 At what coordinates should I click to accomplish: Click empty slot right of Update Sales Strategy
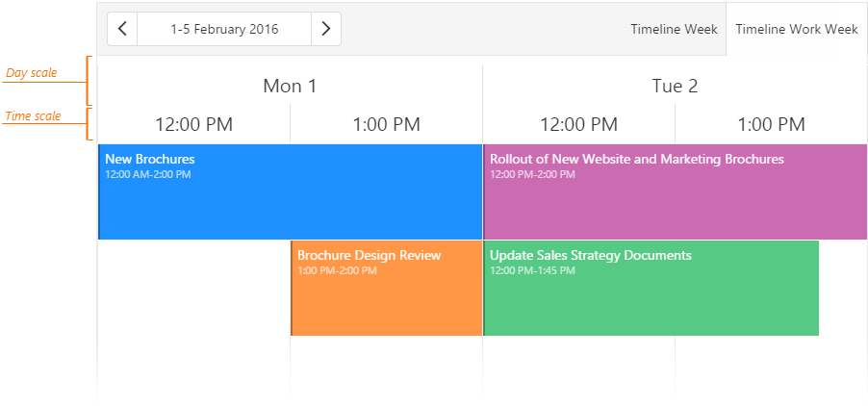point(843,288)
